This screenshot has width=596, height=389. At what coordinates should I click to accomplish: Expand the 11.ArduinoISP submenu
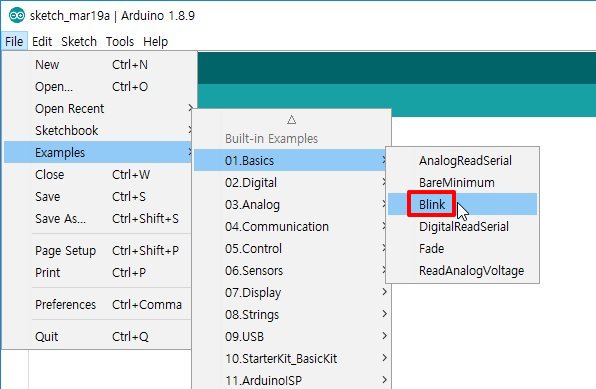[292, 380]
